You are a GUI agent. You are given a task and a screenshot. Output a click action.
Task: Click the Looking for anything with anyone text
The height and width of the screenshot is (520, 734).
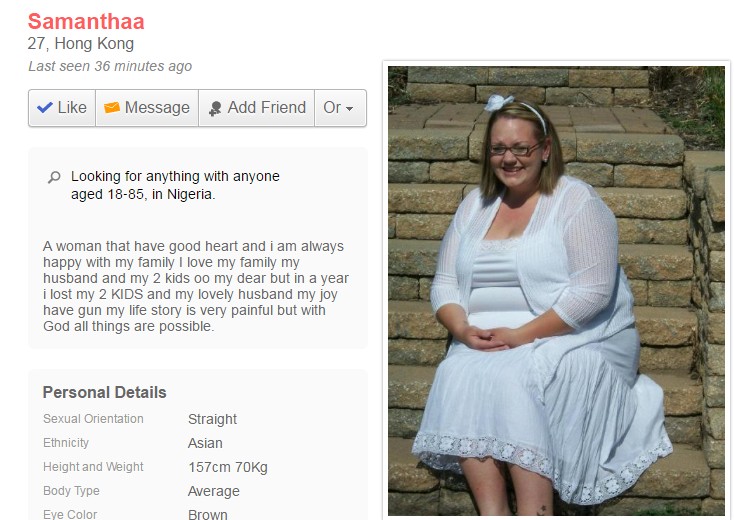click(x=175, y=176)
